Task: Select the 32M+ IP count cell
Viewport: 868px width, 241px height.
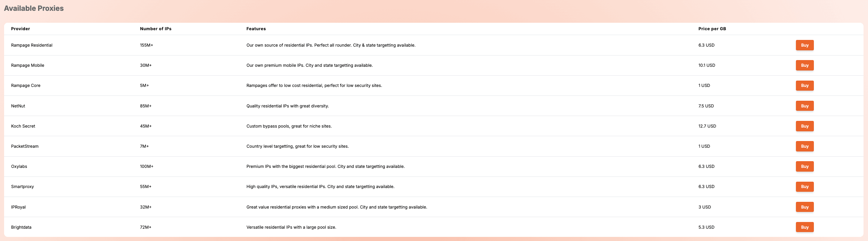Action: coord(146,207)
